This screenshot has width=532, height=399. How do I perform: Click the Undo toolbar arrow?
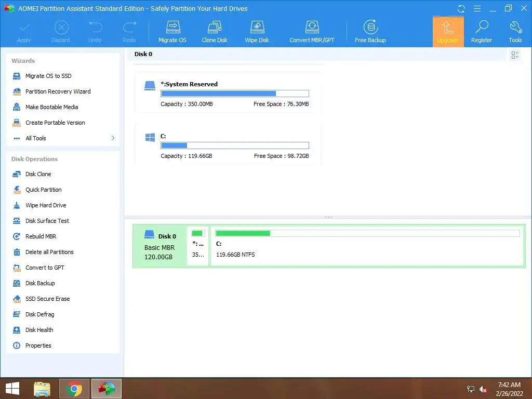click(95, 32)
